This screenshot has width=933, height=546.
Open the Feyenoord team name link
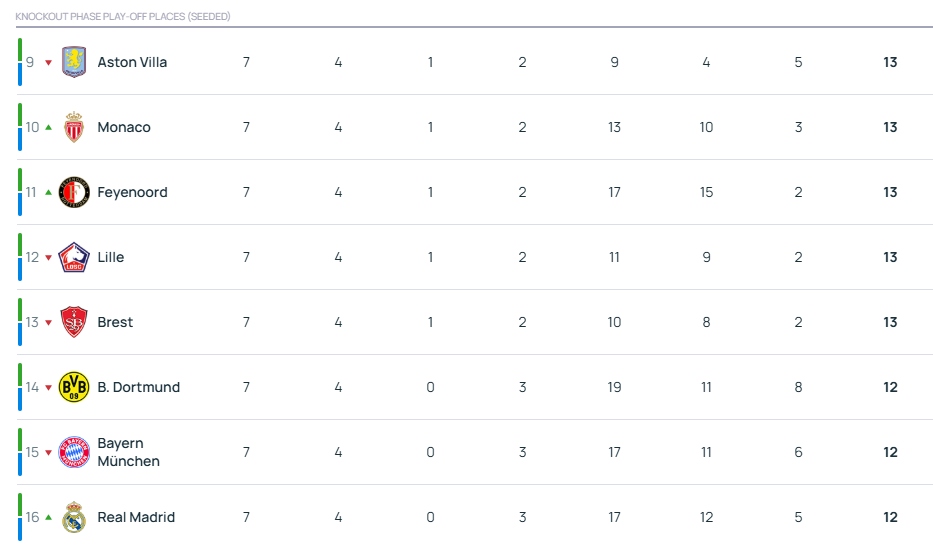click(132, 192)
